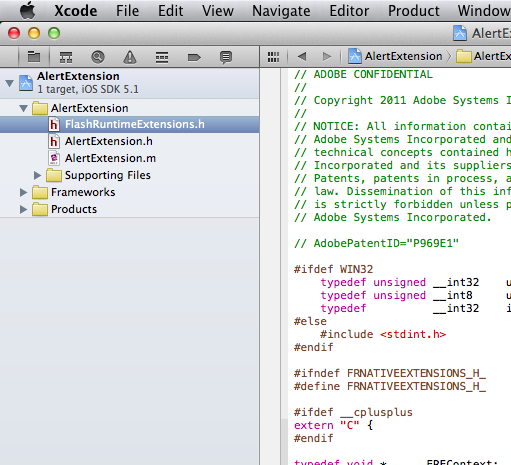Click the #ifdef WIN32 line
Image resolution: width=511 pixels, height=465 pixels.
coord(333,269)
